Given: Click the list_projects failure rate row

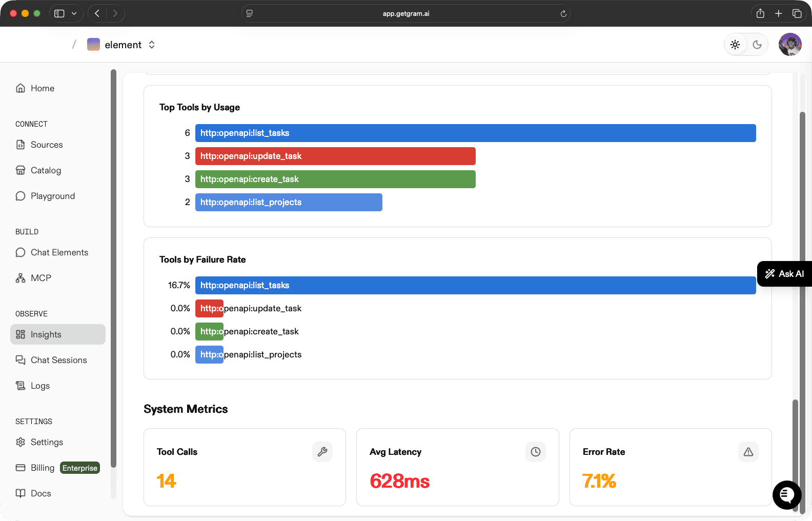Looking at the screenshot, I should coord(458,354).
